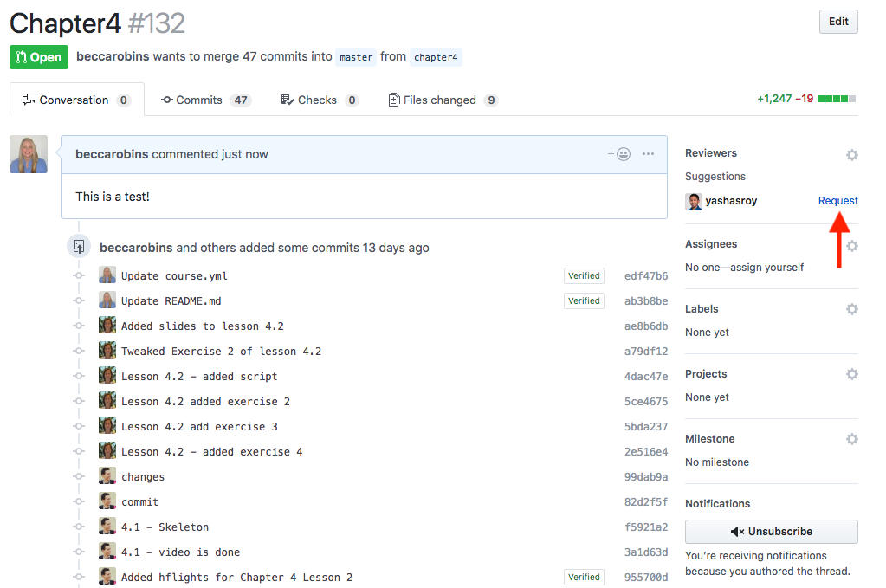The width and height of the screenshot is (886, 588).
Task: Open Lesson 4.2 add exercise 3 commit
Action: (x=199, y=427)
